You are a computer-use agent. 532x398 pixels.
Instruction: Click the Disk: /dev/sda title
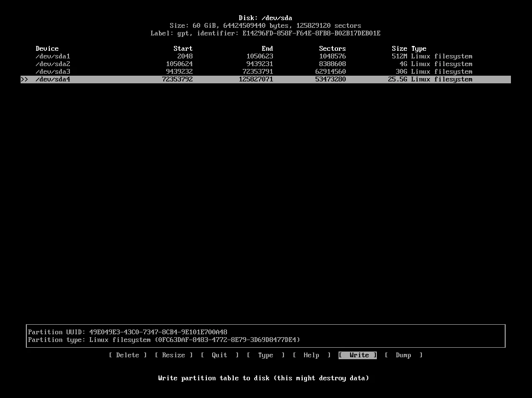pyautogui.click(x=265, y=18)
